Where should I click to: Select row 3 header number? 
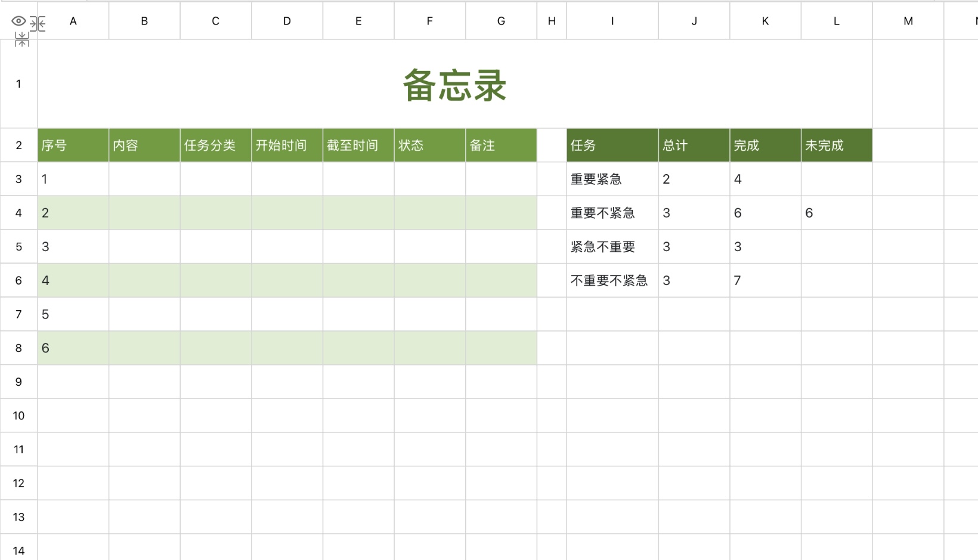(18, 179)
